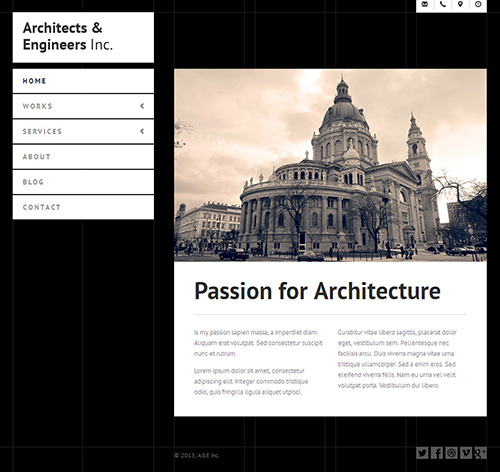The height and width of the screenshot is (472, 500).
Task: Open the Services menu item
Action: tap(83, 131)
